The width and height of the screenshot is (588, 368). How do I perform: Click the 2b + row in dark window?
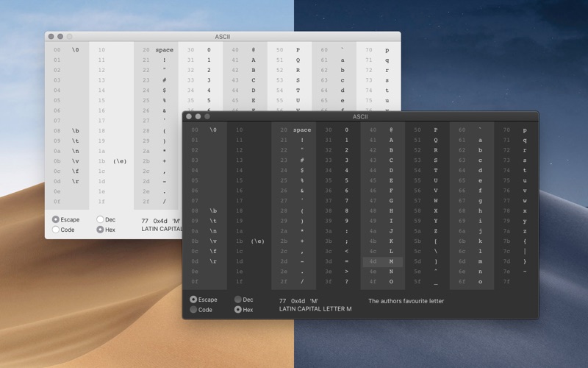coord(293,241)
